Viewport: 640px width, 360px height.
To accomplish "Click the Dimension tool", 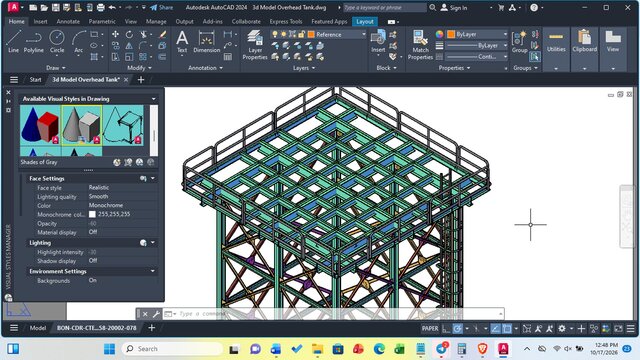I will [x=207, y=42].
